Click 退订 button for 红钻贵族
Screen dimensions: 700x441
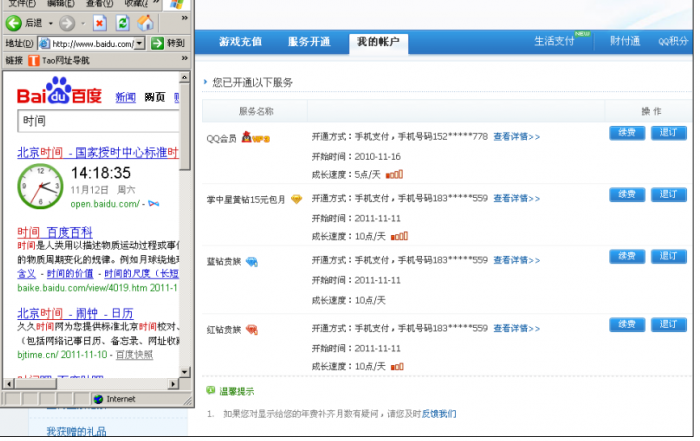tap(668, 325)
